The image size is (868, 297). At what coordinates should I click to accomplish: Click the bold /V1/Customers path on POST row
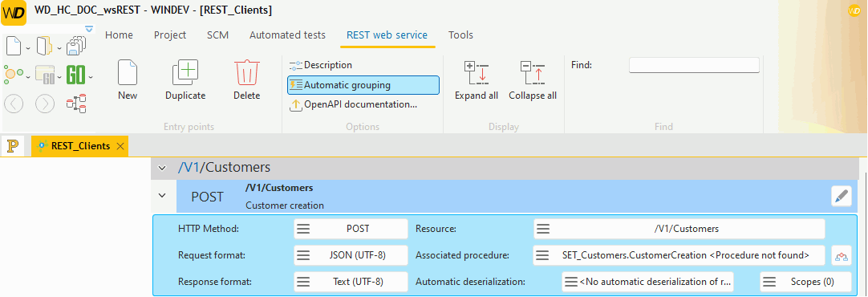point(279,188)
